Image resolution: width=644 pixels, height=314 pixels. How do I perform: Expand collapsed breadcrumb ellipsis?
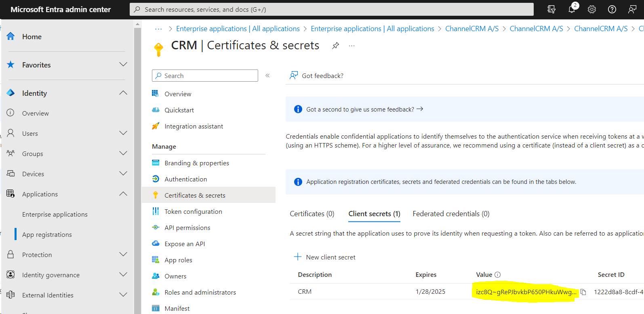coord(158,29)
